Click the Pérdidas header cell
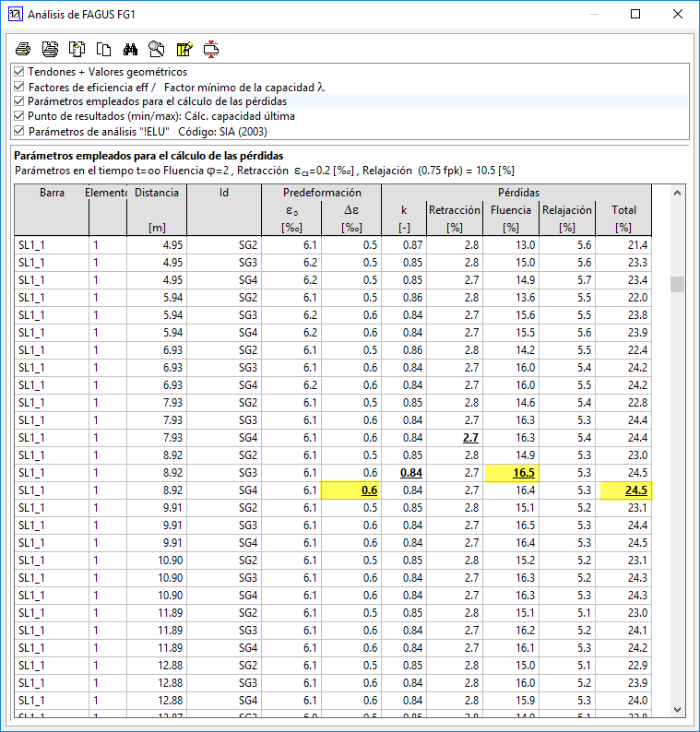The image size is (700, 732). point(518,193)
